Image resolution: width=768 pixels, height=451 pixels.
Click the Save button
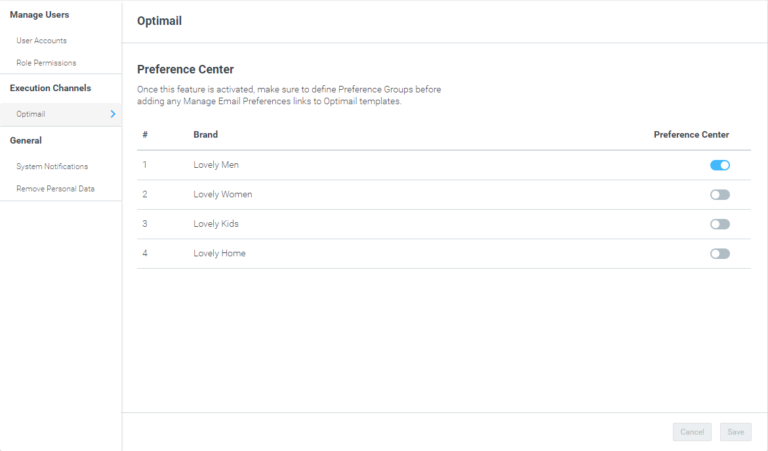pos(735,432)
